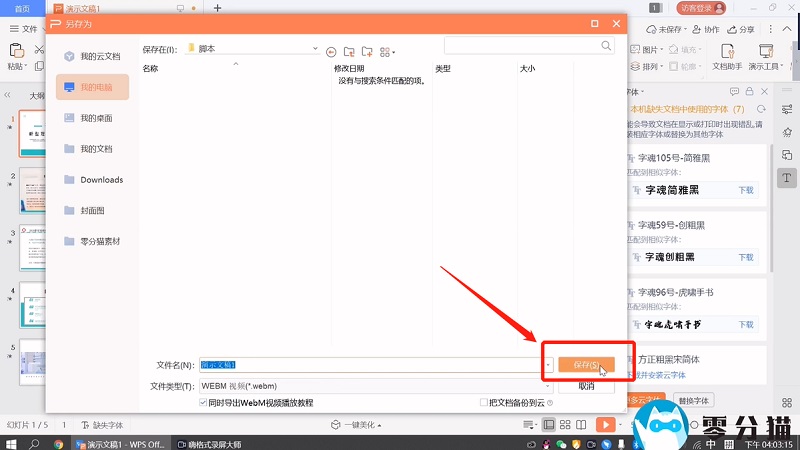Click the search magnifier icon
This screenshot has width=800, height=450.
[607, 46]
